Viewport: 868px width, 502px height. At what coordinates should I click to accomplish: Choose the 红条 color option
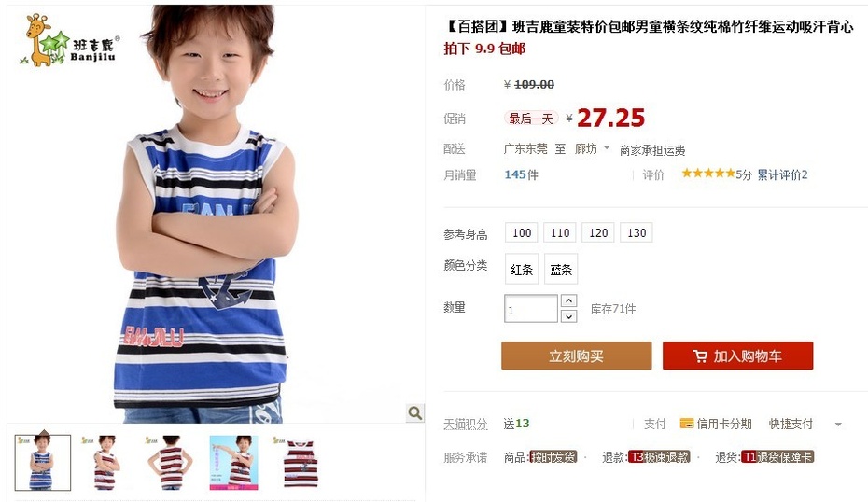(522, 269)
